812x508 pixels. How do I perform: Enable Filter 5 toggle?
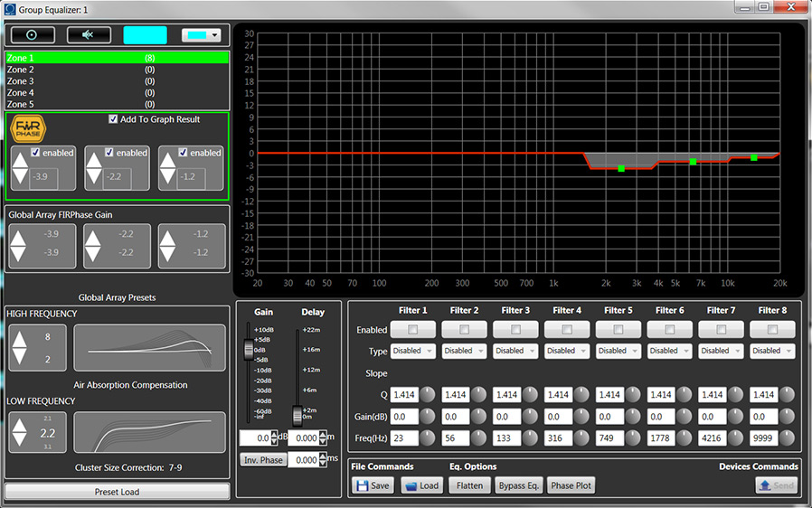coord(618,329)
